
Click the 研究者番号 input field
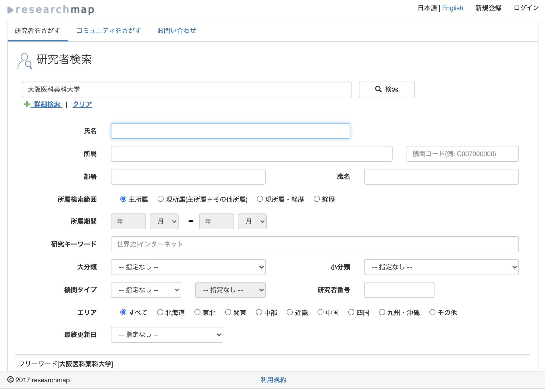coord(399,290)
